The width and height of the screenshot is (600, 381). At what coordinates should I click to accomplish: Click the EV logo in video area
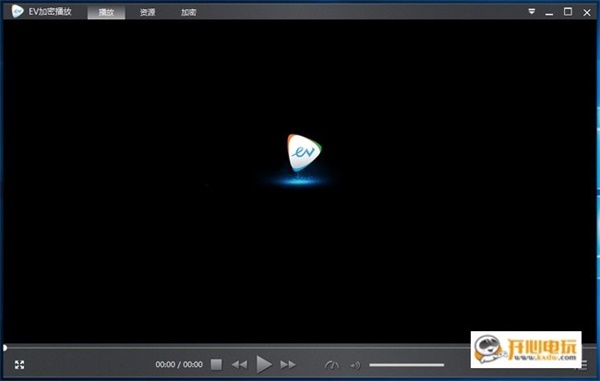tap(304, 153)
